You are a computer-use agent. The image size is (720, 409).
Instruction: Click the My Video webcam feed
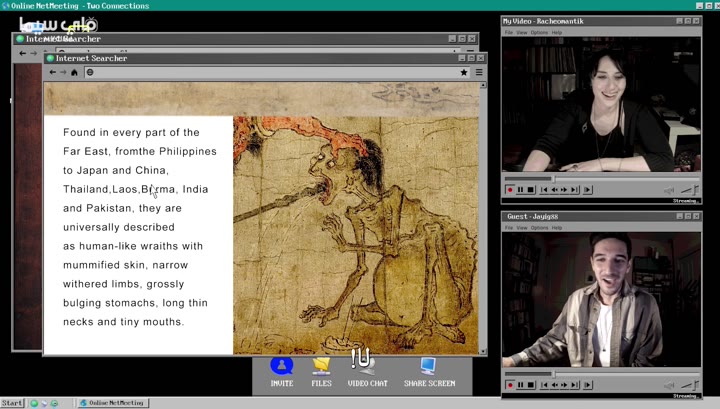pos(602,105)
